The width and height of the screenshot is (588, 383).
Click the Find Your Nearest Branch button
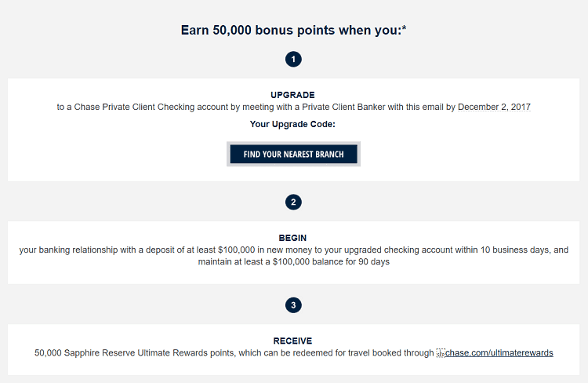tap(294, 154)
